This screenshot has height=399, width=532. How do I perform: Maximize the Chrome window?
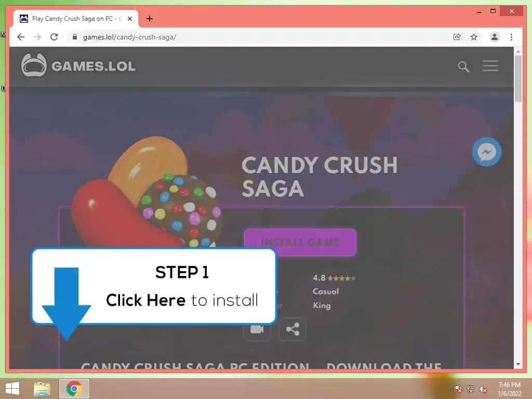493,11
